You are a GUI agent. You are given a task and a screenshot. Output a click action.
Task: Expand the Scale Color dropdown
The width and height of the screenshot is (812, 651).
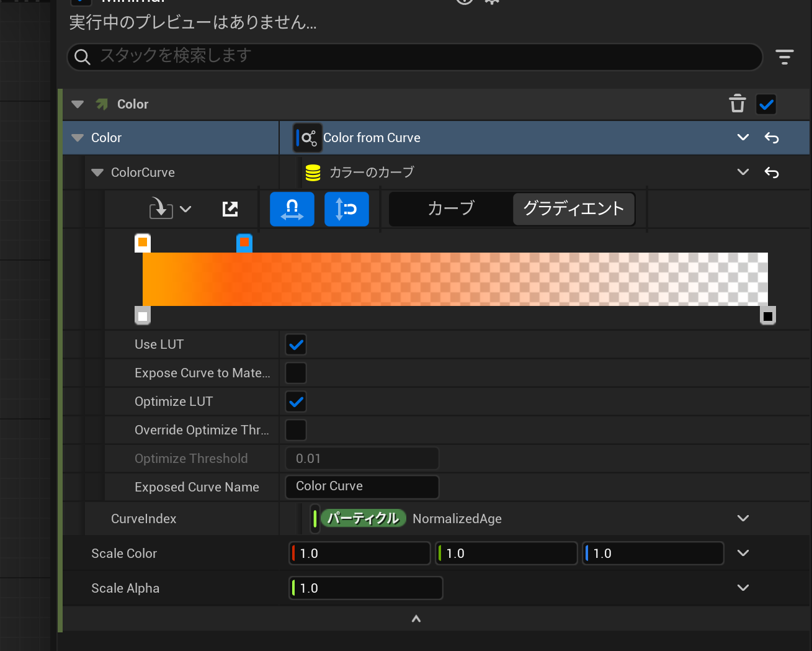(x=743, y=553)
